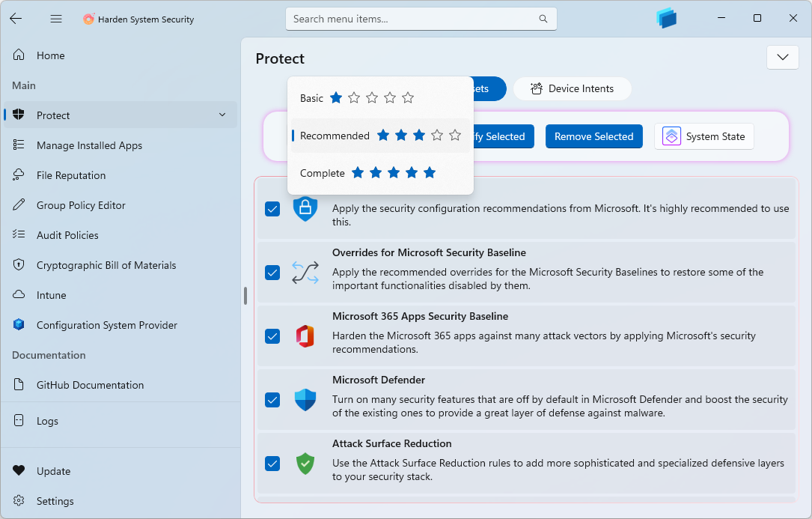This screenshot has width=812, height=519.
Task: Switch to the Device Intents tab
Action: [573, 88]
